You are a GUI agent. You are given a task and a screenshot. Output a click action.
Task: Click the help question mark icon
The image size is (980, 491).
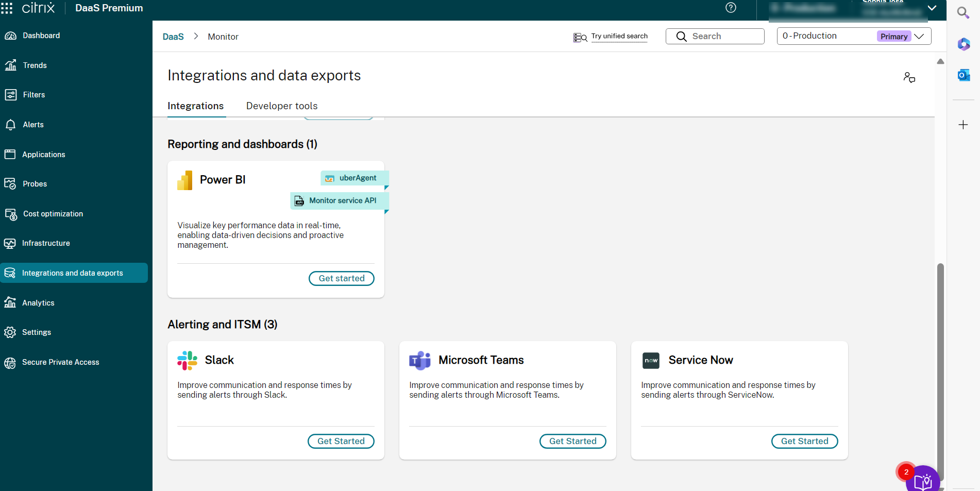pos(731,8)
